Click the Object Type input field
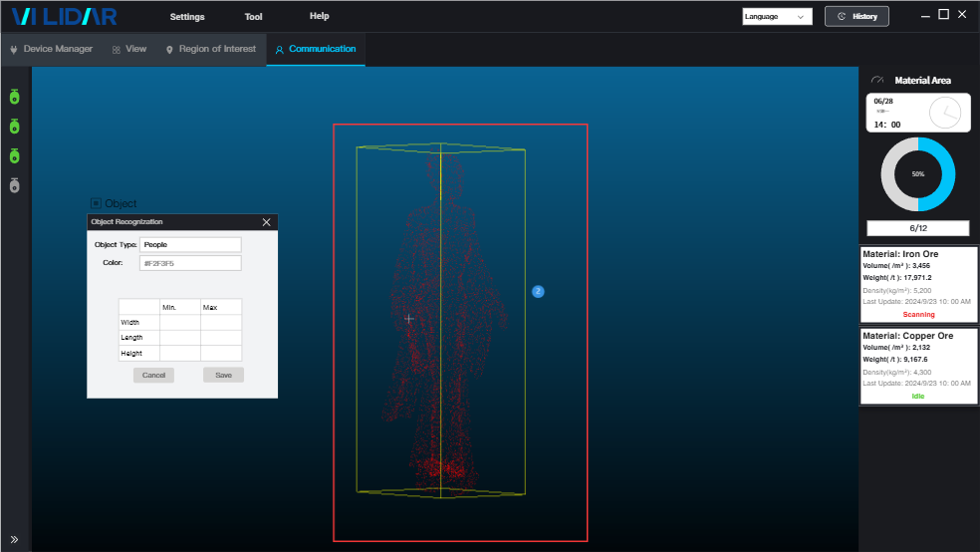The width and height of the screenshot is (980, 552). pyautogui.click(x=190, y=244)
